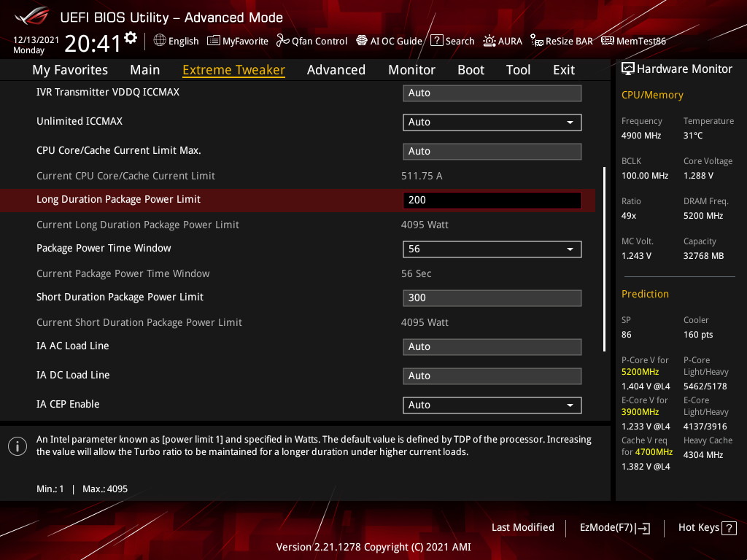Click the ROG logo icon
The width and height of the screenshot is (747, 560).
(32, 16)
